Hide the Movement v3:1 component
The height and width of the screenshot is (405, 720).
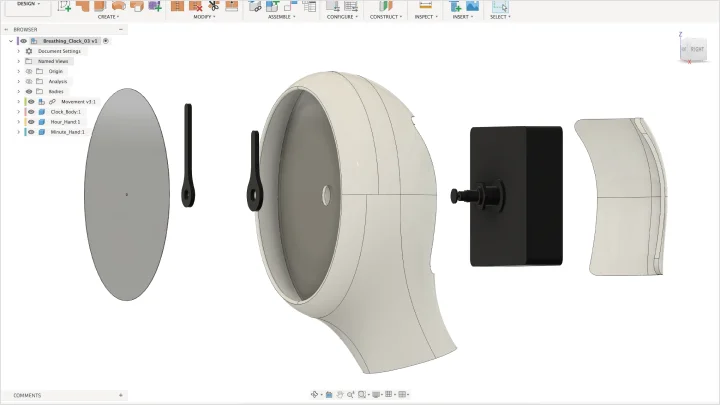click(31, 101)
